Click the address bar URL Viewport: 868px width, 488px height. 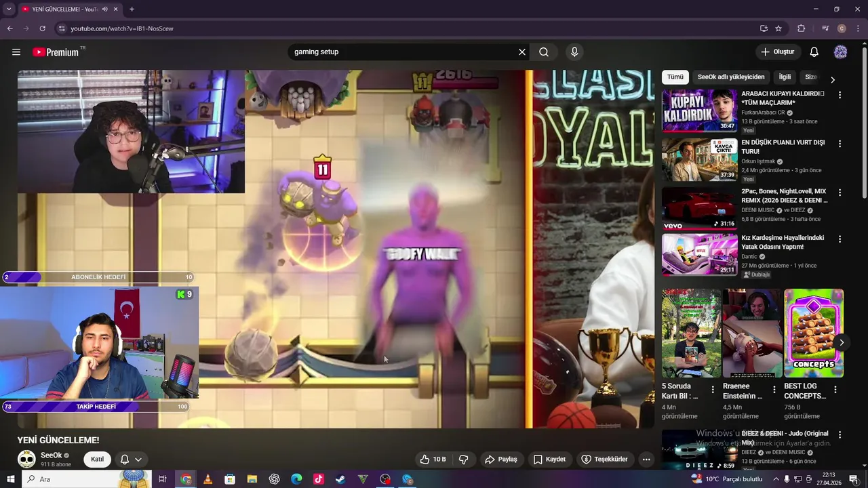(x=122, y=28)
